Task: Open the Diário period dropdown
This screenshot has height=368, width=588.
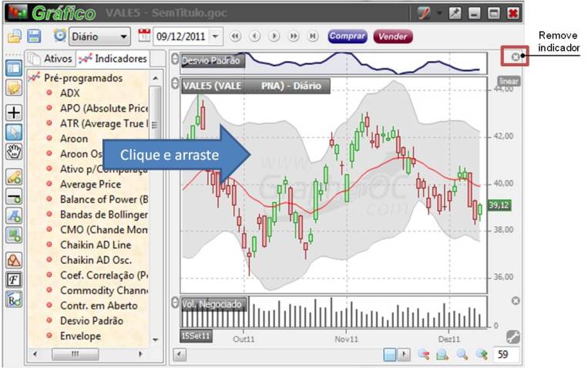Action: [x=99, y=36]
